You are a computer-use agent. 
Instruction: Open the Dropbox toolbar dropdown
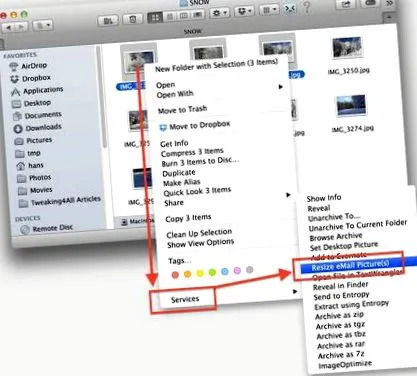[x=245, y=12]
